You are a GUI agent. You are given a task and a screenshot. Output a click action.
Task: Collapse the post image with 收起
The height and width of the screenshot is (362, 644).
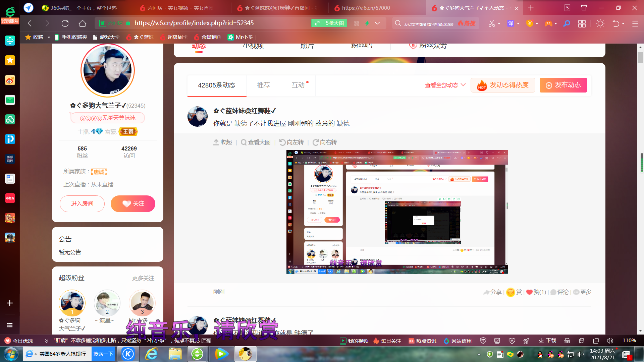coord(223,142)
